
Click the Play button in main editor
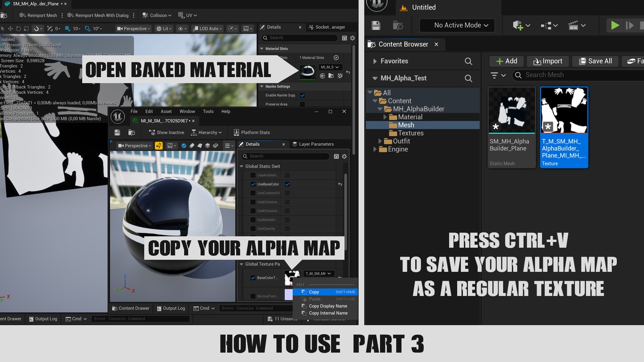(x=615, y=25)
